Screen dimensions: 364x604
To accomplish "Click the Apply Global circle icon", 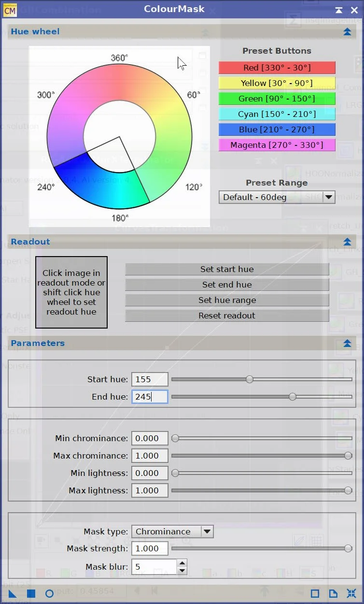I will pyautogui.click(x=49, y=594).
